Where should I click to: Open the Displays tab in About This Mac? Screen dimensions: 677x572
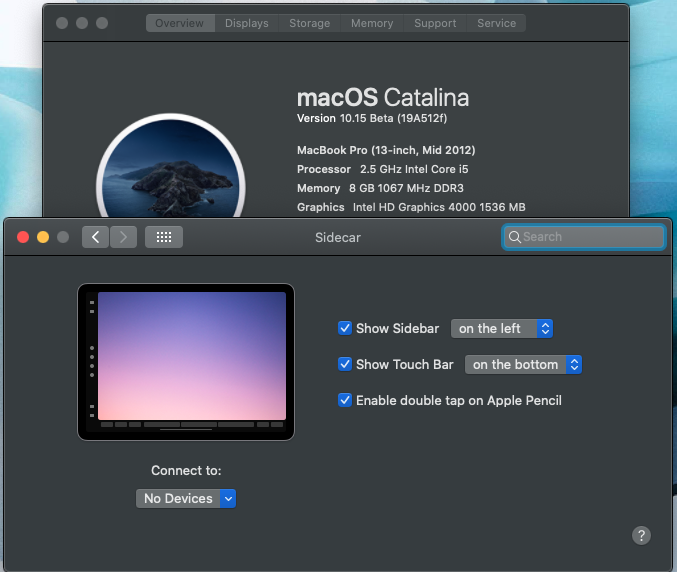(247, 23)
